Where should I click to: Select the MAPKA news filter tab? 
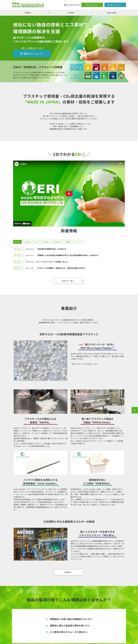point(46,242)
